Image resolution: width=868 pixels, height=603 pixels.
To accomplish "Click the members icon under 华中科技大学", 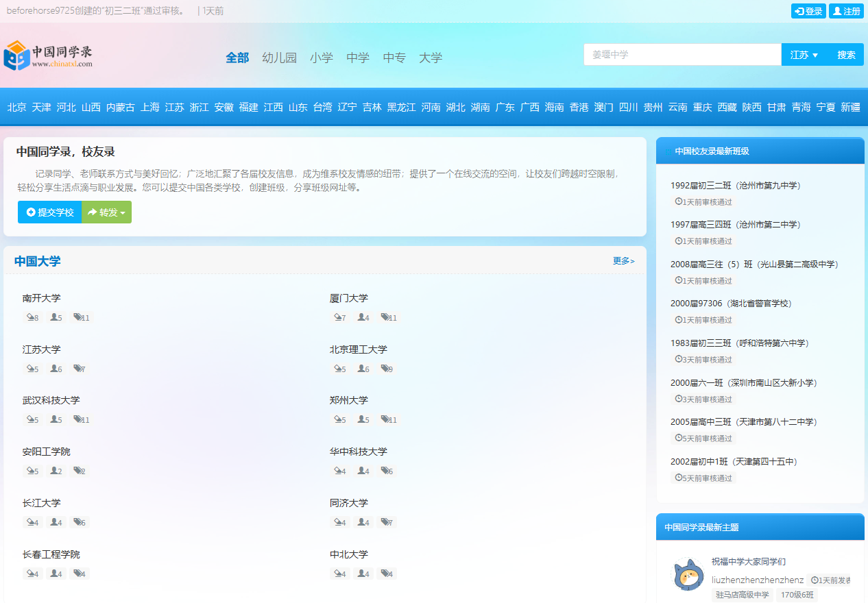I will pos(361,471).
